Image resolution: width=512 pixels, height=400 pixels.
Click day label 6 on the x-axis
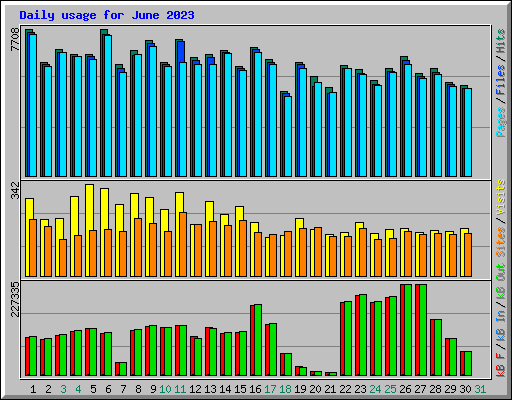click(x=108, y=389)
